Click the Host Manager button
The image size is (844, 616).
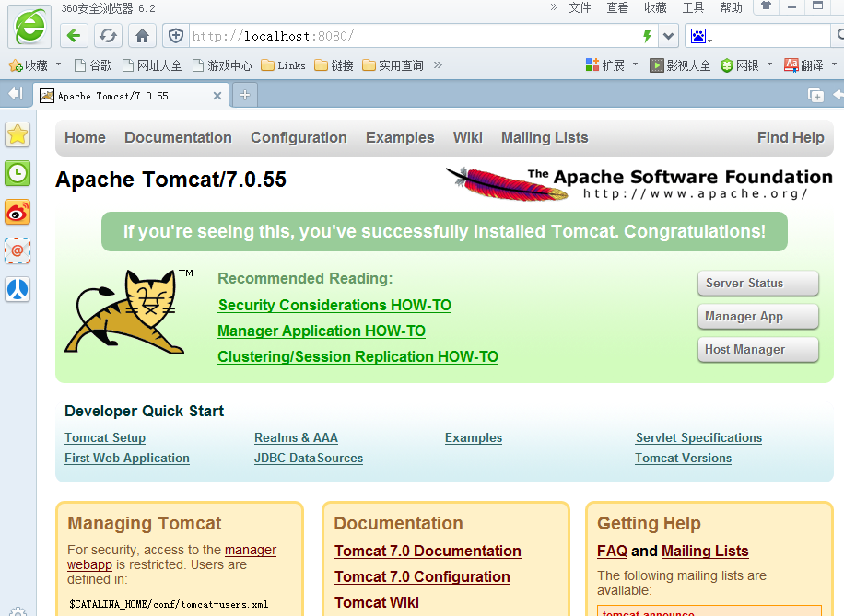coord(758,350)
